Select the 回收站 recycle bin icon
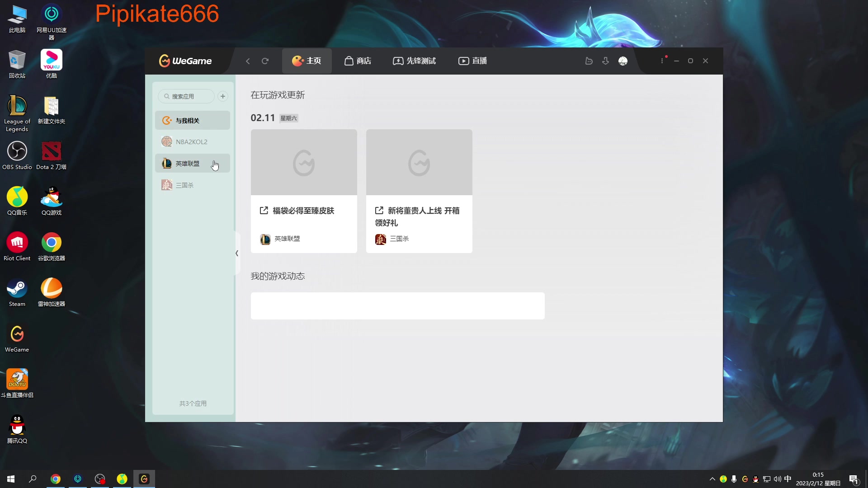 click(17, 65)
